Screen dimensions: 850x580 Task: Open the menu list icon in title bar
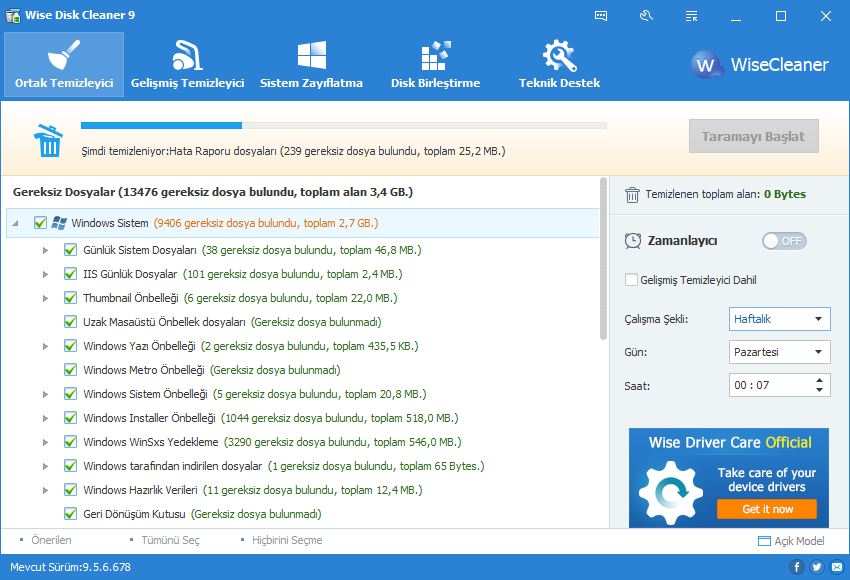pyautogui.click(x=691, y=16)
